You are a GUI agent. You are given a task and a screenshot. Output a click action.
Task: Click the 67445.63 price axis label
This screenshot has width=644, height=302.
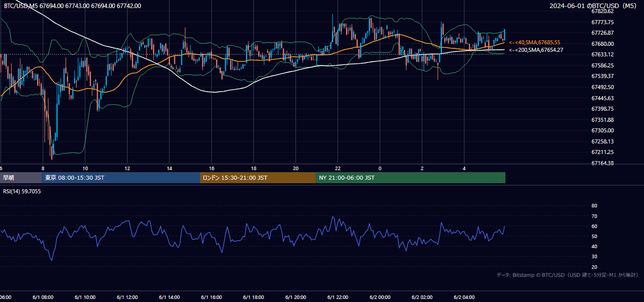(x=602, y=98)
